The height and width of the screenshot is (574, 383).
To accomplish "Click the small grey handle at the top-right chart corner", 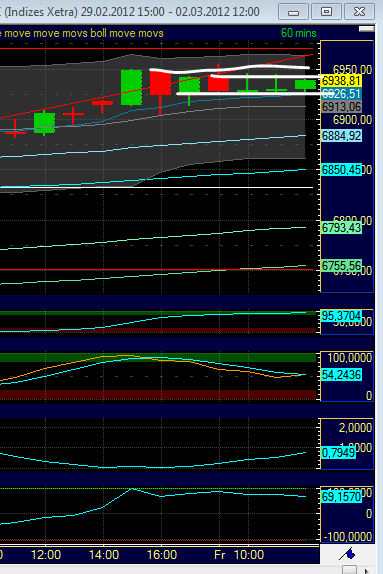I will pyautogui.click(x=367, y=29).
